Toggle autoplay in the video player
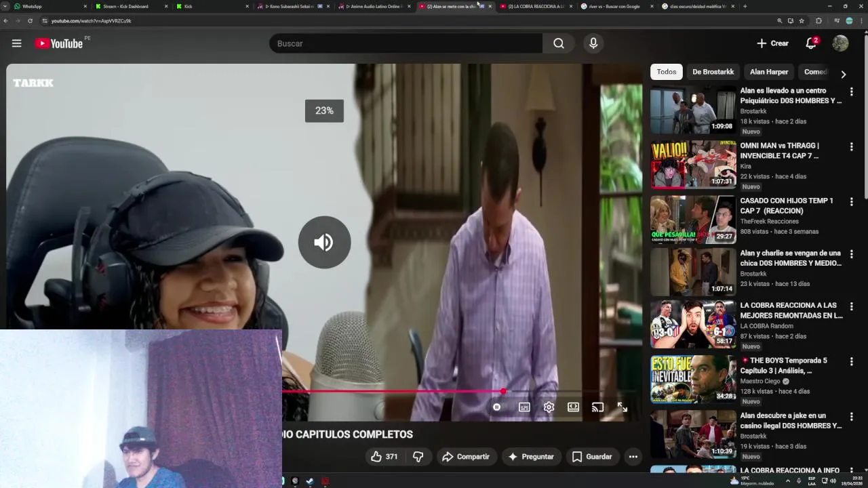This screenshot has height=488, width=868. pos(497,407)
